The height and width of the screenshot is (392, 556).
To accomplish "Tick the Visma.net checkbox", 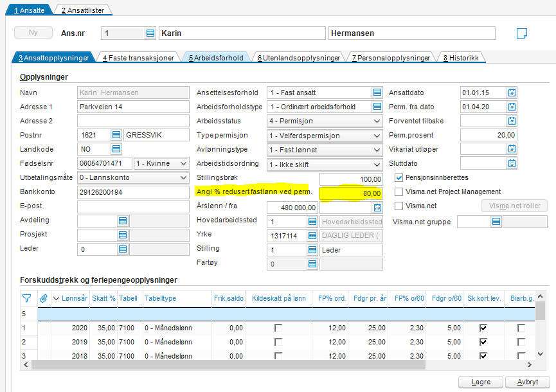I will tap(399, 206).
